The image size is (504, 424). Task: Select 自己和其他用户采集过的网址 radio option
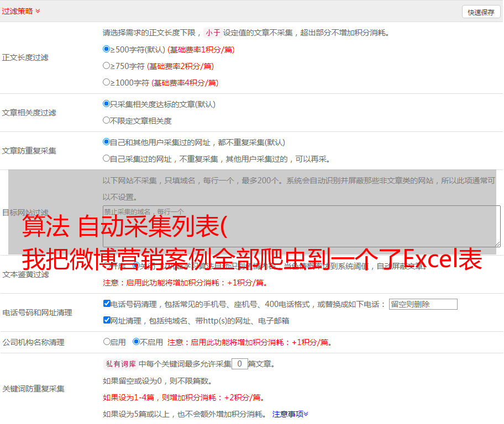(106, 142)
